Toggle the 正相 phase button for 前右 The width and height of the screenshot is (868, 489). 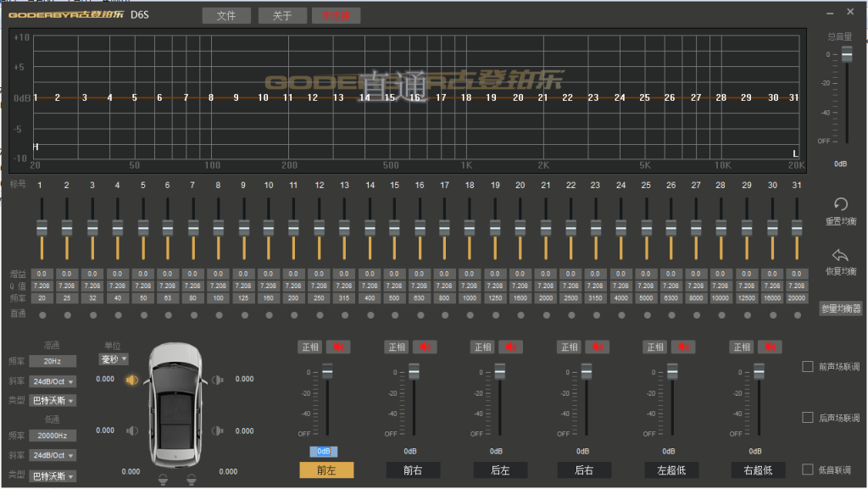click(x=397, y=347)
